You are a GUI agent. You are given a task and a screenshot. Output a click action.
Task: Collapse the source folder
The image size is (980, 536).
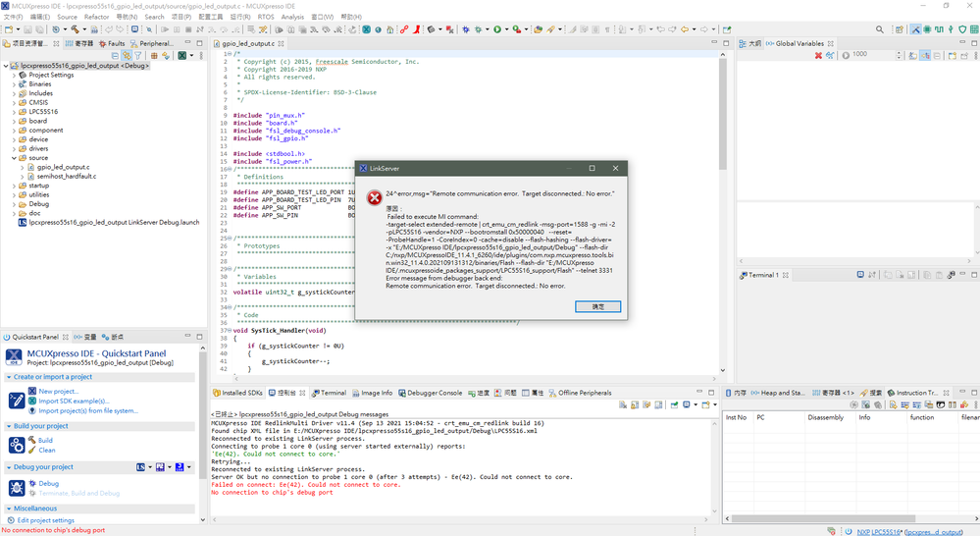[x=15, y=158]
